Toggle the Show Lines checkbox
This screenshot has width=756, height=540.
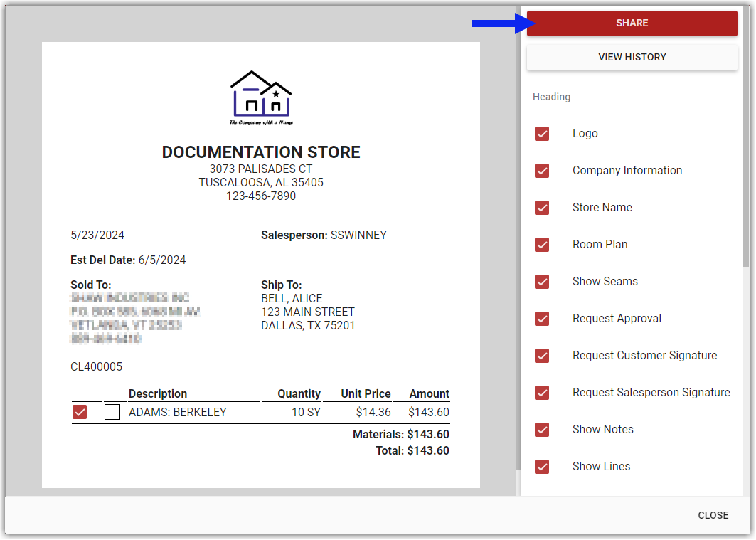pyautogui.click(x=542, y=467)
